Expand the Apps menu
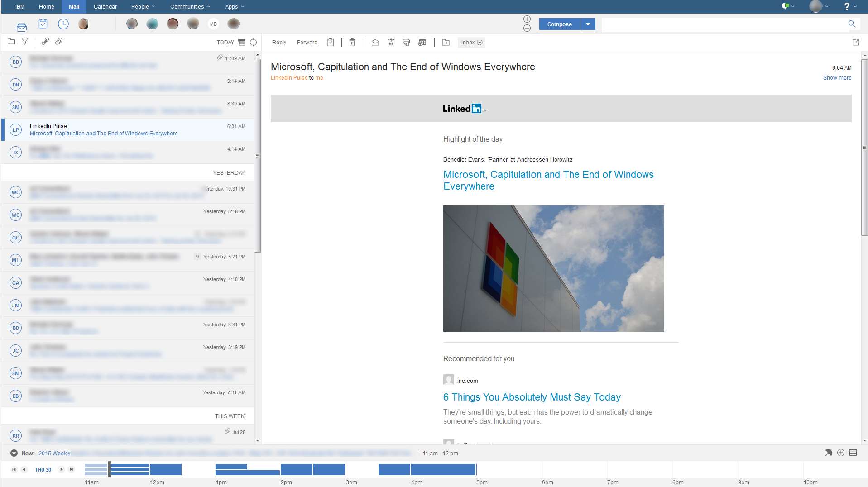868x487 pixels. 235,7
